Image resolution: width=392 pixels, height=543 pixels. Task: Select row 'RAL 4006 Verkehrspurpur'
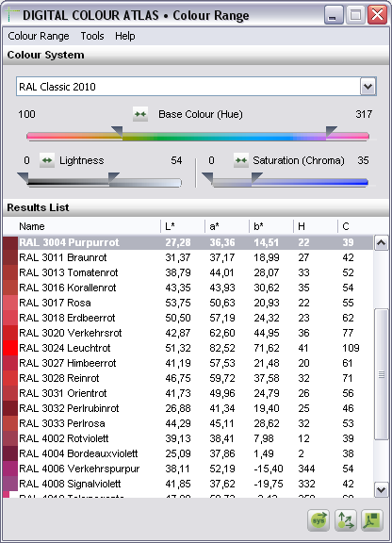188,469
